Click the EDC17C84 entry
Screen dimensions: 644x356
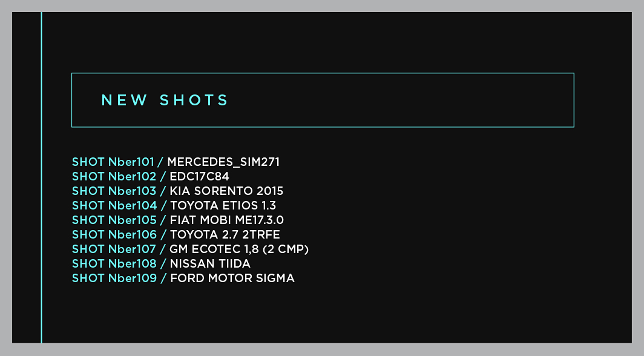[x=200, y=177]
